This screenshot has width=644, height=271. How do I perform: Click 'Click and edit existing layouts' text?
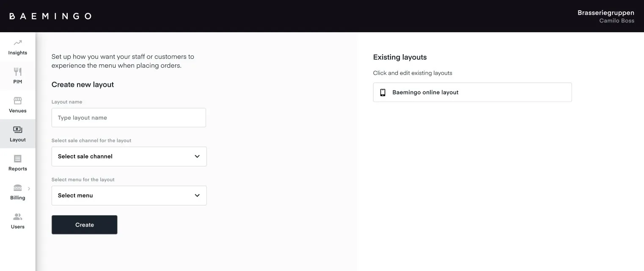(413, 73)
